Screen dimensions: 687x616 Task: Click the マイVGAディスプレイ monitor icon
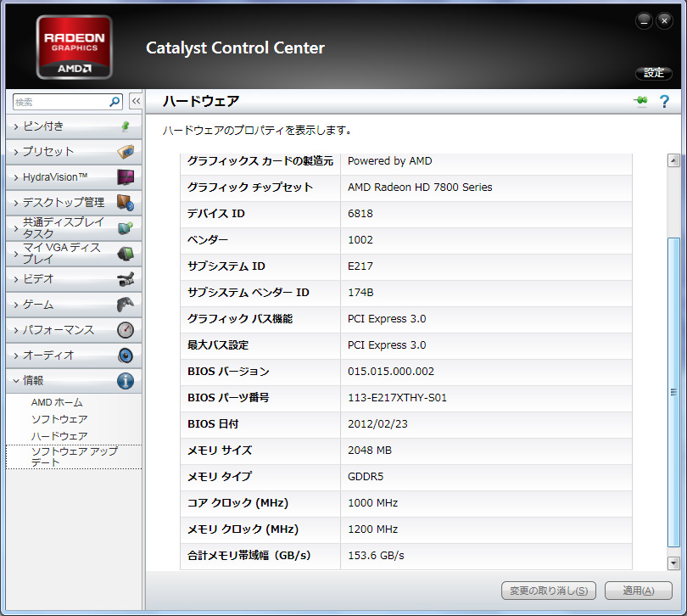pyautogui.click(x=126, y=254)
